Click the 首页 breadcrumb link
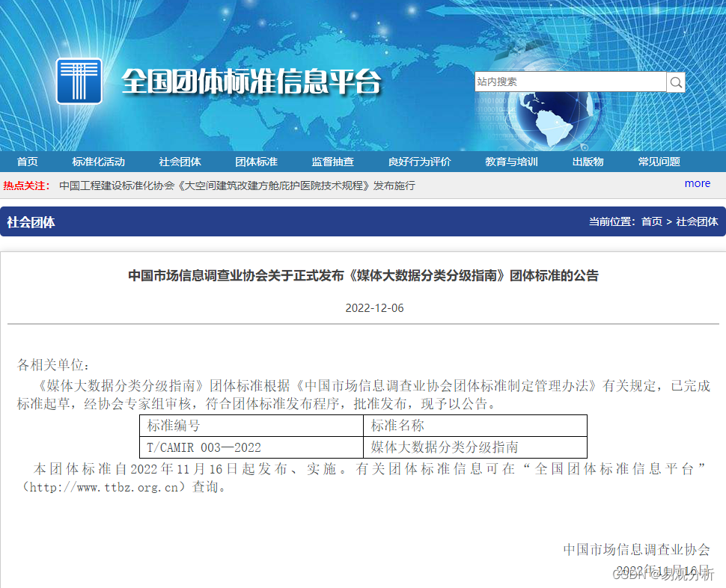This screenshot has width=726, height=588. click(651, 221)
